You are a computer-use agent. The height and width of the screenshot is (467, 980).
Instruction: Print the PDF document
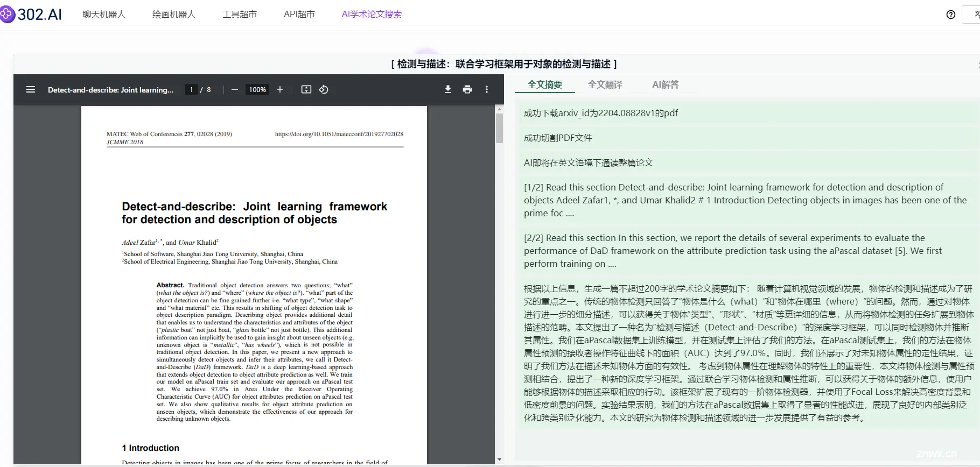[467, 89]
